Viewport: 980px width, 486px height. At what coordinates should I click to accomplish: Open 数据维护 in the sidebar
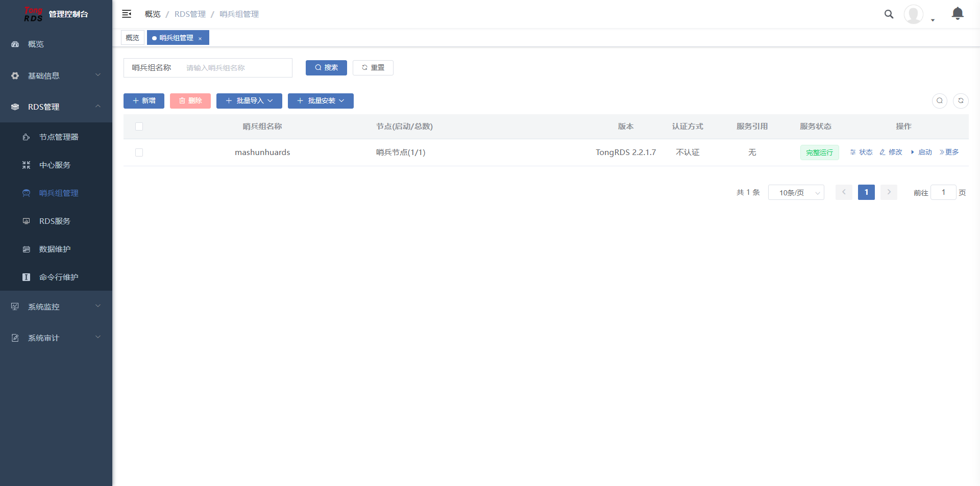[56, 249]
